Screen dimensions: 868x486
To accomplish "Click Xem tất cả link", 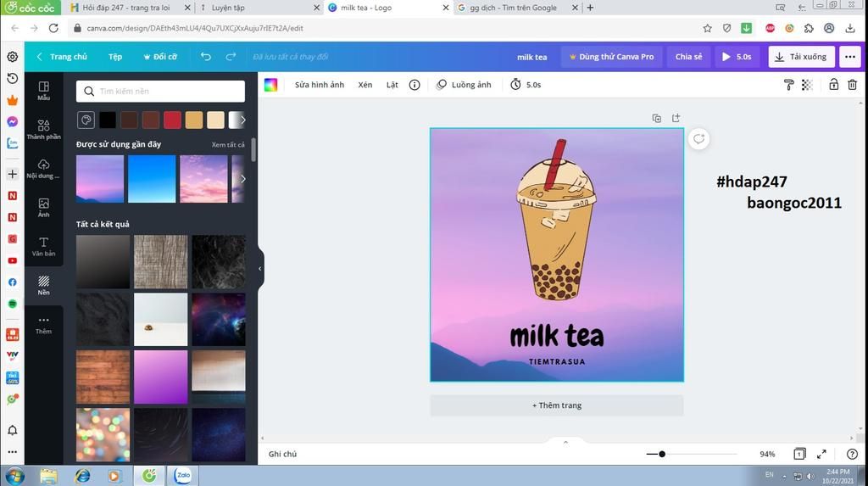I will point(227,145).
